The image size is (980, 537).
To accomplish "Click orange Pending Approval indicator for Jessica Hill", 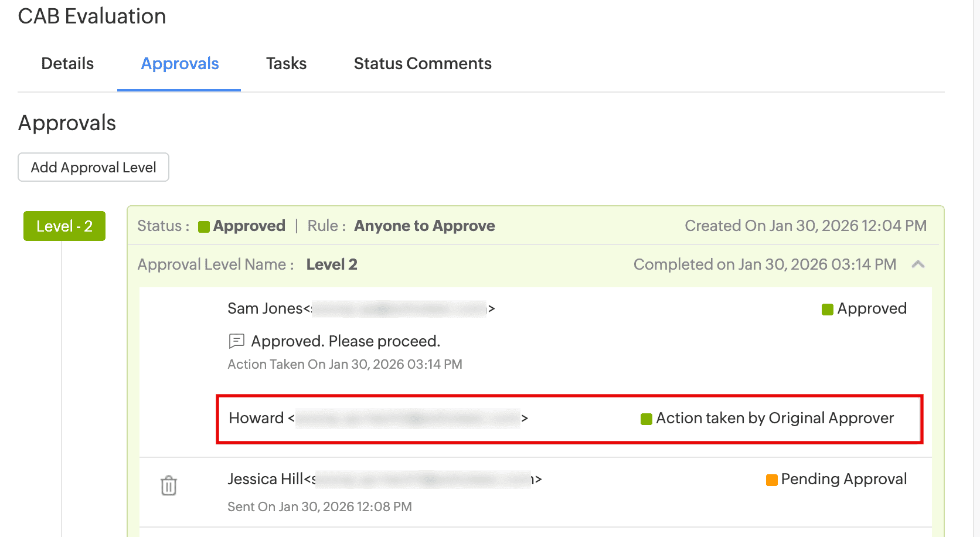I will tap(772, 480).
